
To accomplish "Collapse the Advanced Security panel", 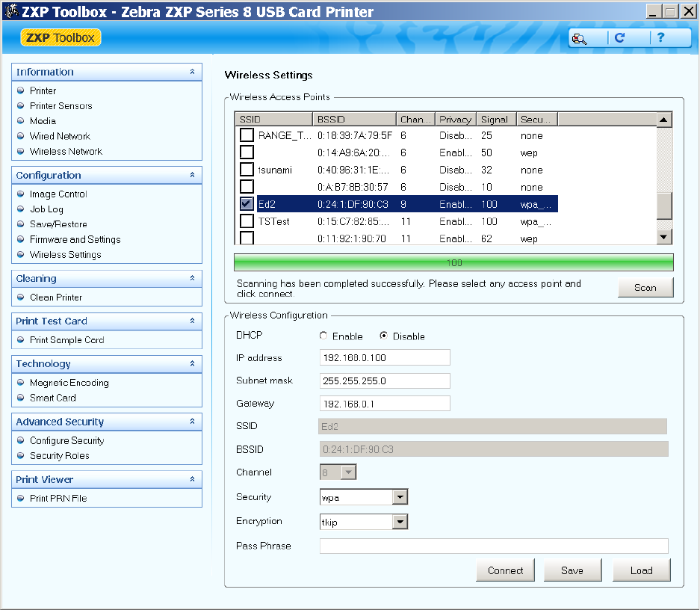I will pyautogui.click(x=193, y=422).
